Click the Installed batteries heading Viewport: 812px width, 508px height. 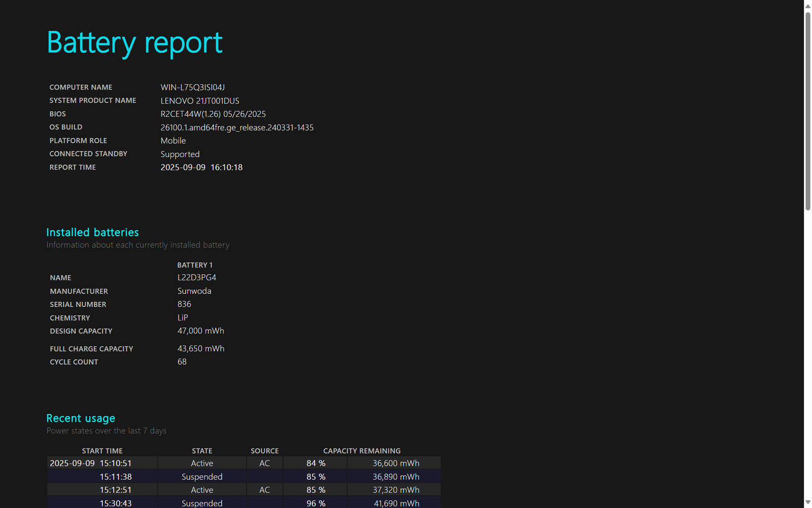(92, 232)
